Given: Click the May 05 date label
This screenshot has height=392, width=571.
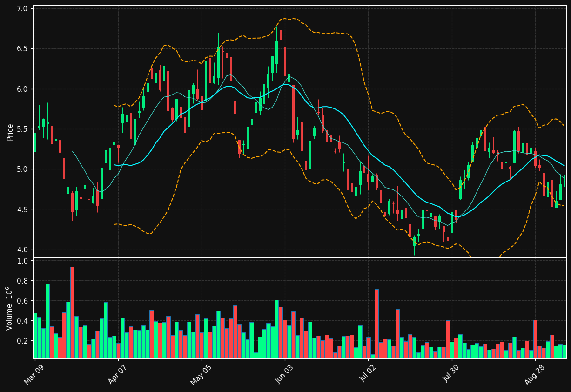Looking at the screenshot, I should coord(200,375).
